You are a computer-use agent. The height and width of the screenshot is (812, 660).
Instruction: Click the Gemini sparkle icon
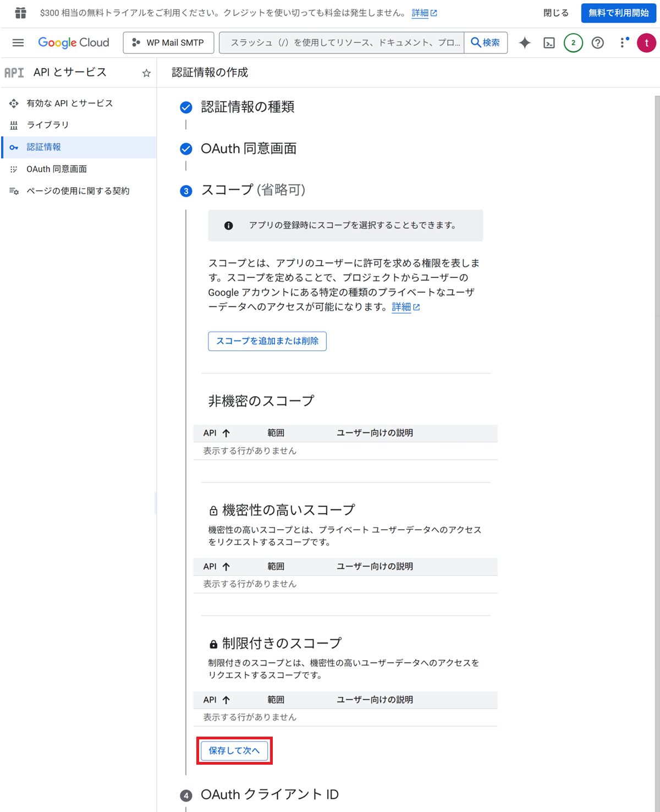[525, 42]
